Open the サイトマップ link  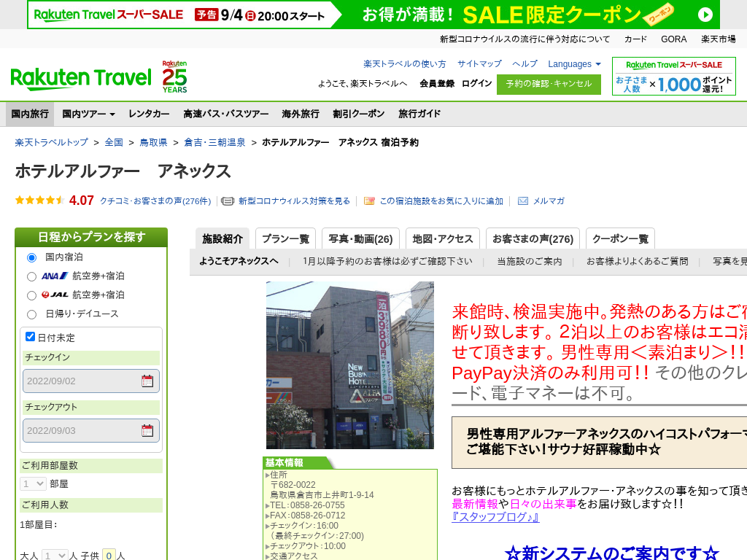click(479, 64)
